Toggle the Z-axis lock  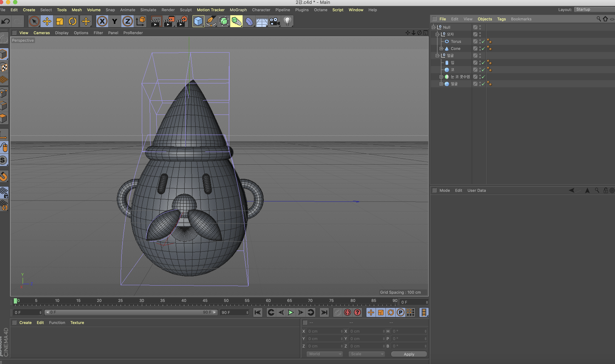[x=127, y=21]
